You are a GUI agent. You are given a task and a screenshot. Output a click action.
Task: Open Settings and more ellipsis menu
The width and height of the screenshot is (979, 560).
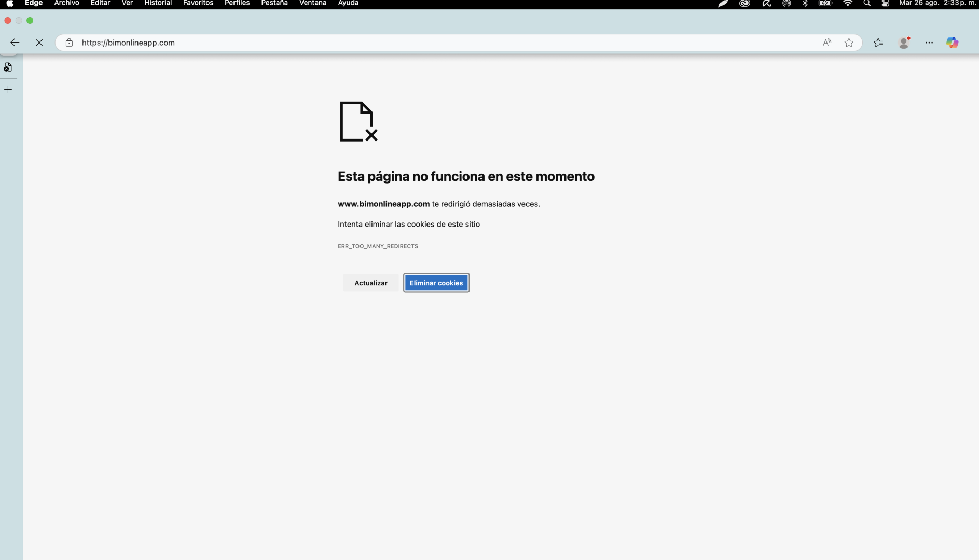tap(929, 43)
